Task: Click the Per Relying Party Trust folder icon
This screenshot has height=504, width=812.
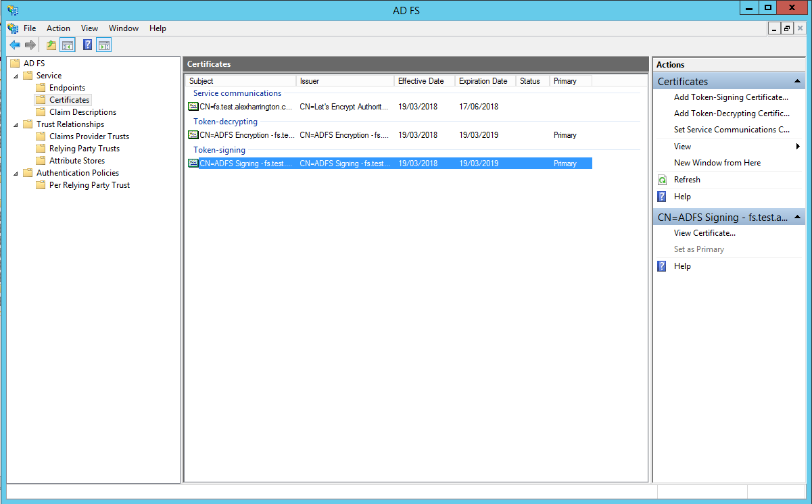Action: 41,185
